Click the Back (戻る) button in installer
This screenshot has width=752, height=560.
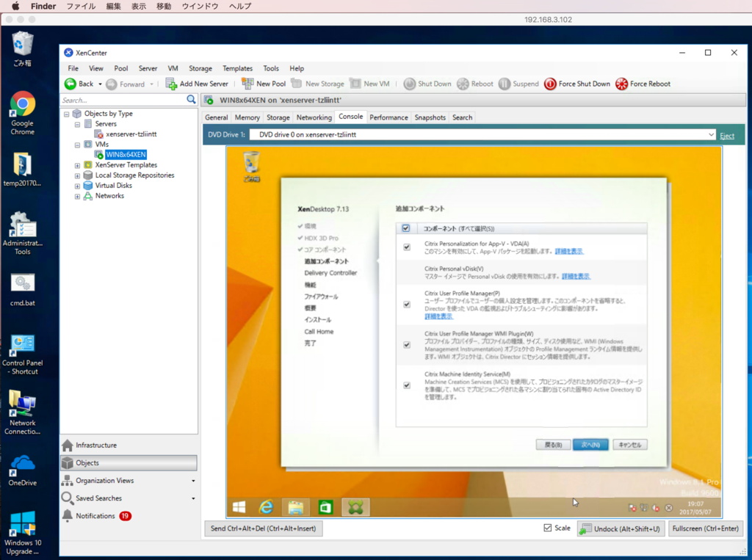553,445
